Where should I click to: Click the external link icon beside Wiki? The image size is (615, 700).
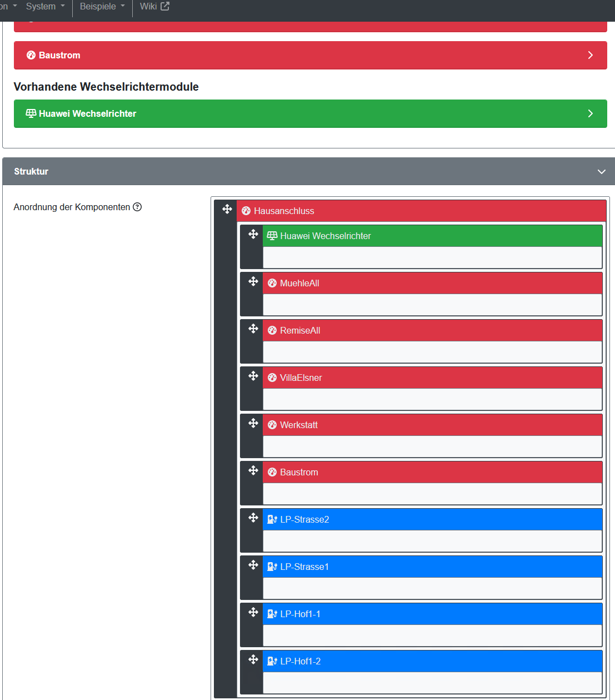pyautogui.click(x=165, y=6)
